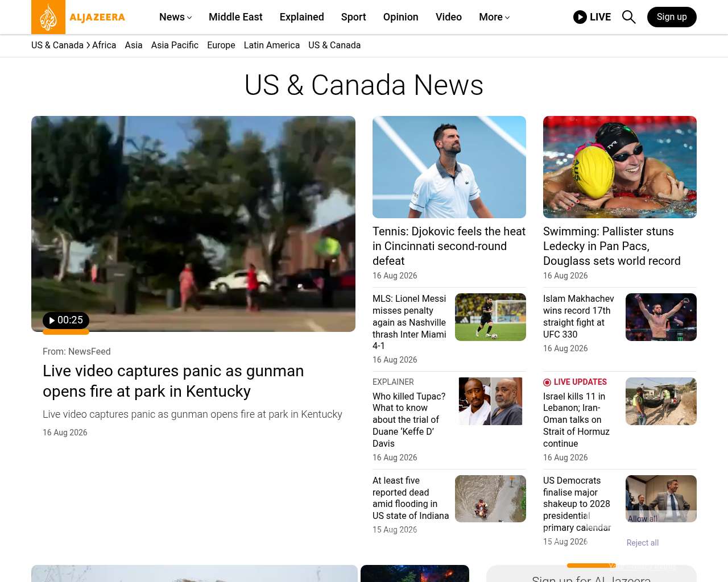This screenshot has height=582, width=728.
Task: Read US Democrats primary calendar article
Action: point(577,504)
